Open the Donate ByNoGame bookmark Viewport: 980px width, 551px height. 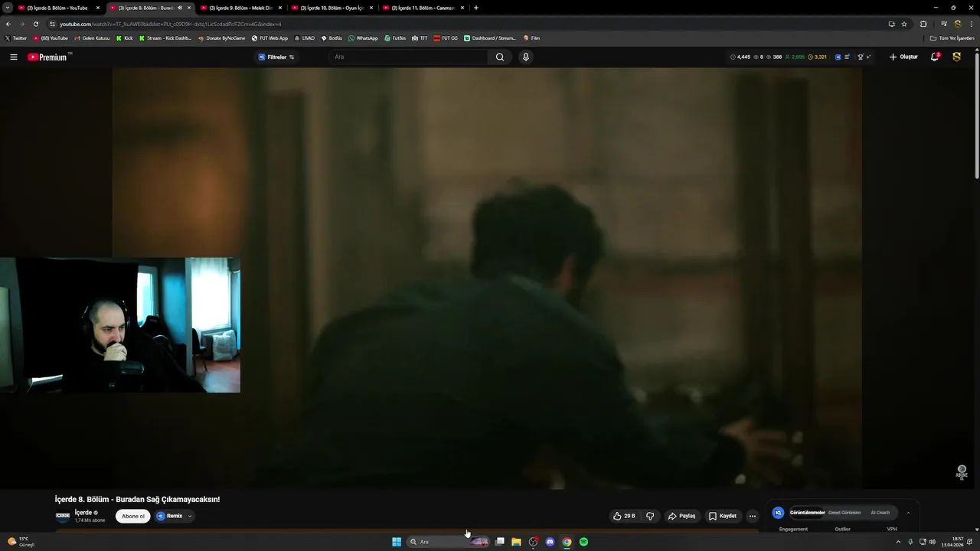tap(222, 38)
